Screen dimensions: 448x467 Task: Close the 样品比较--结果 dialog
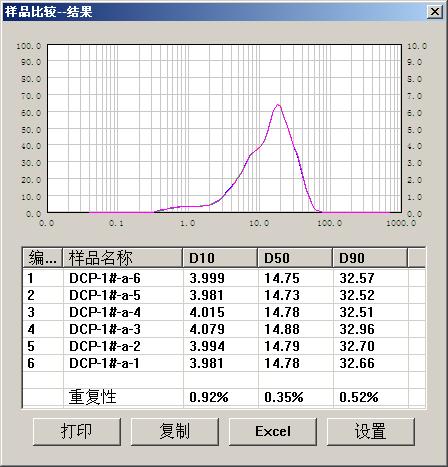435,12
